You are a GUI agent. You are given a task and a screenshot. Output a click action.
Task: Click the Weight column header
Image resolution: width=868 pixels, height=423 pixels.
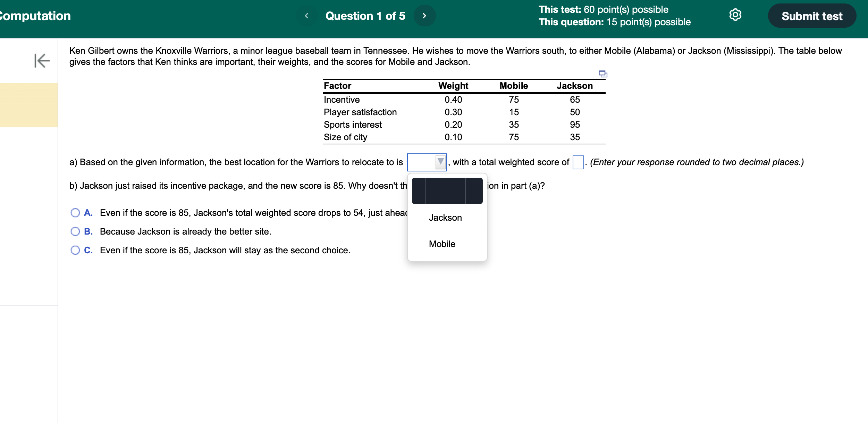pos(453,86)
